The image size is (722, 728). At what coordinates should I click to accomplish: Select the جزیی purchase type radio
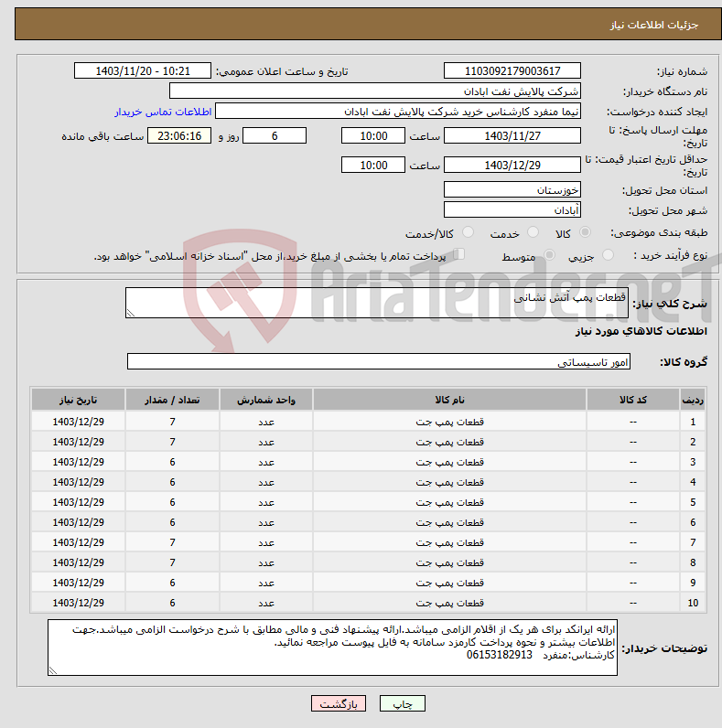[x=608, y=254]
